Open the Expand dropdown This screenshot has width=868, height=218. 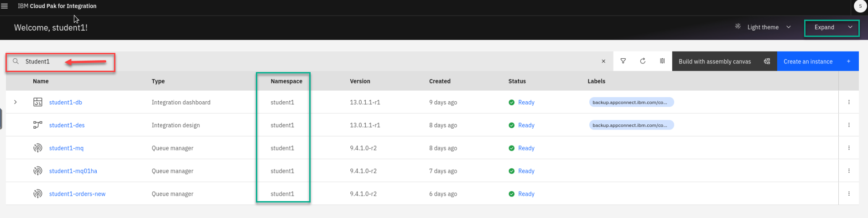[x=832, y=27]
